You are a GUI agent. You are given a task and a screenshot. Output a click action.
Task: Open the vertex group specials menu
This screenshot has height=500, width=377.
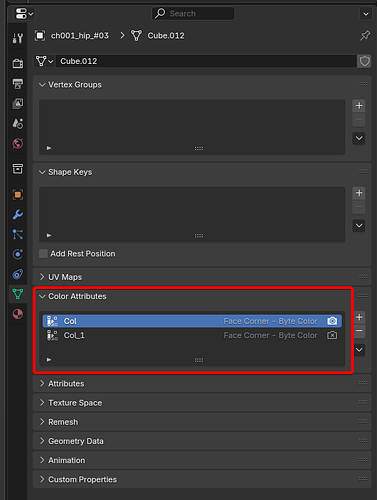tap(359, 138)
